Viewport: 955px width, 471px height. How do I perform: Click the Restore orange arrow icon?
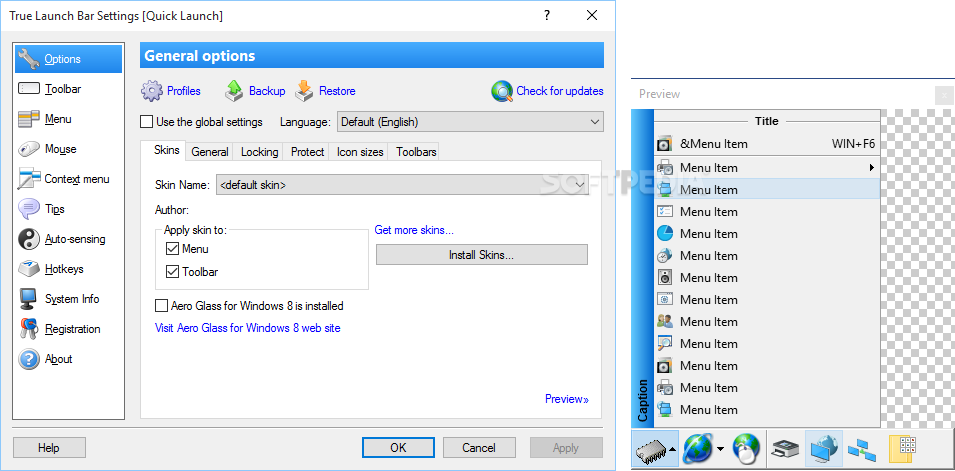pos(304,91)
